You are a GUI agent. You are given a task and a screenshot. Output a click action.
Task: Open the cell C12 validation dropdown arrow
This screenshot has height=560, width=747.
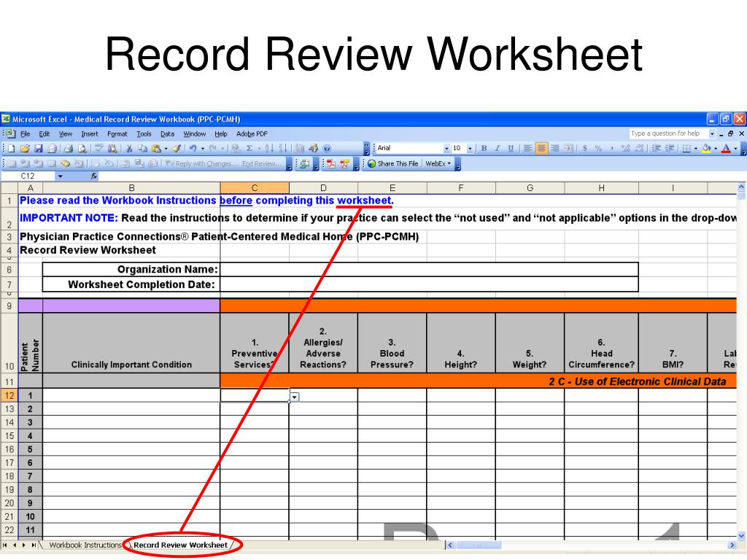tap(295, 397)
